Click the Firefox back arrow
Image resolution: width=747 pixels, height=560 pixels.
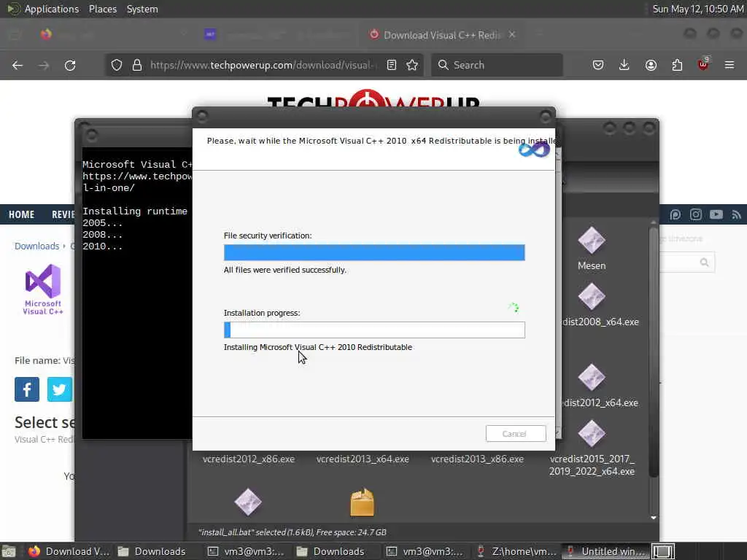18,65
